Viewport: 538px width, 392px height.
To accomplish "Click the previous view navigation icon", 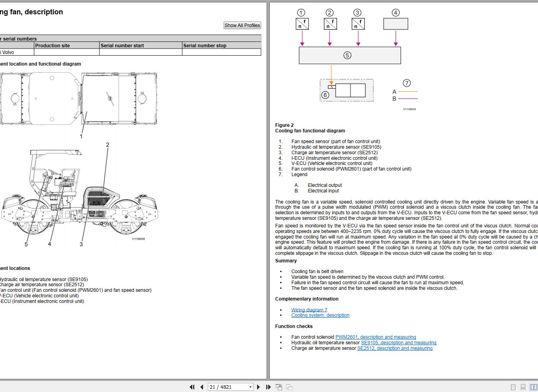I will click(x=279, y=387).
